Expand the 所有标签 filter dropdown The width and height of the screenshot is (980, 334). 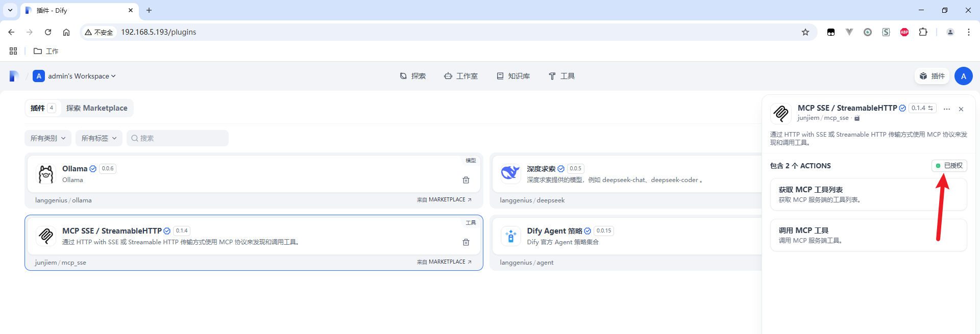click(99, 138)
